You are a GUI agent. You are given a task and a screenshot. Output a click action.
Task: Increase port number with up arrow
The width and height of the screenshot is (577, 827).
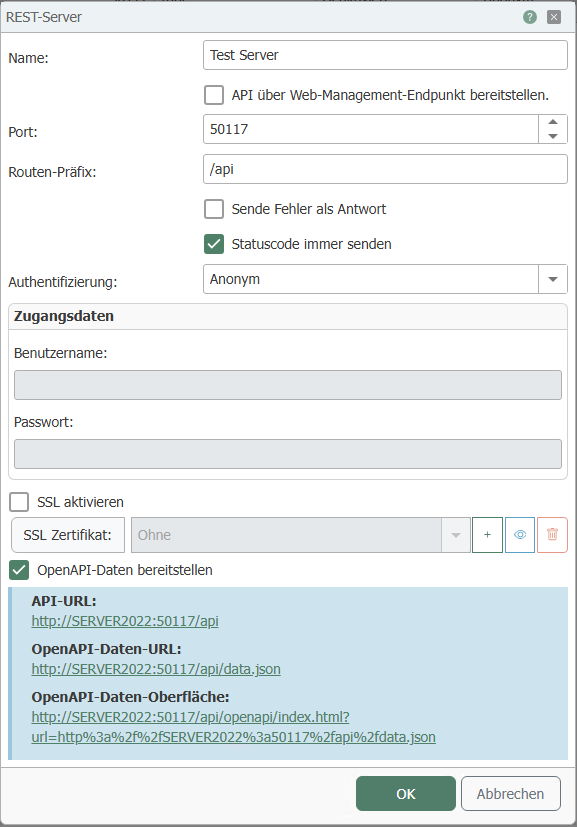pyautogui.click(x=553, y=122)
